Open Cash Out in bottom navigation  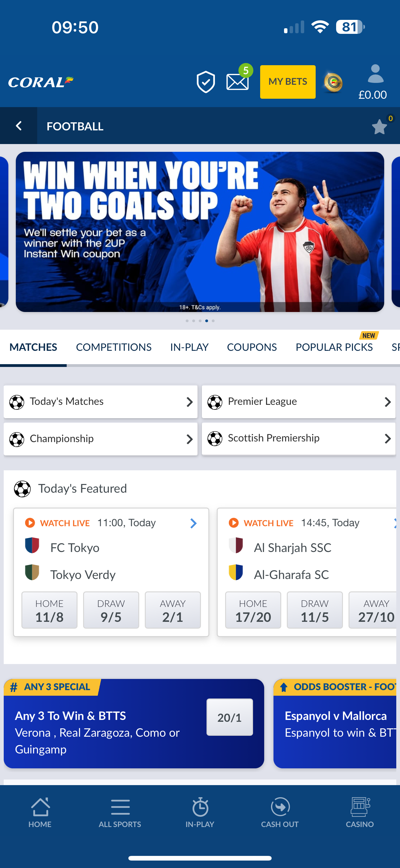tap(280, 812)
